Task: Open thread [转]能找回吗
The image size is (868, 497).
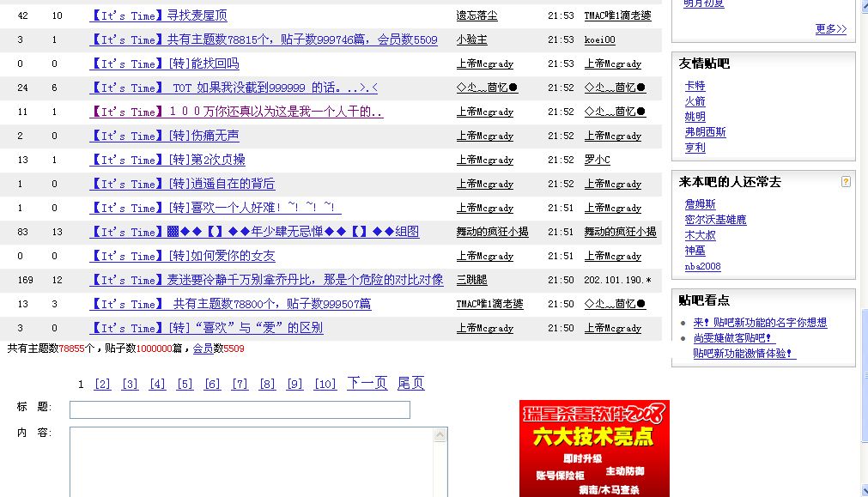Action: (x=164, y=64)
